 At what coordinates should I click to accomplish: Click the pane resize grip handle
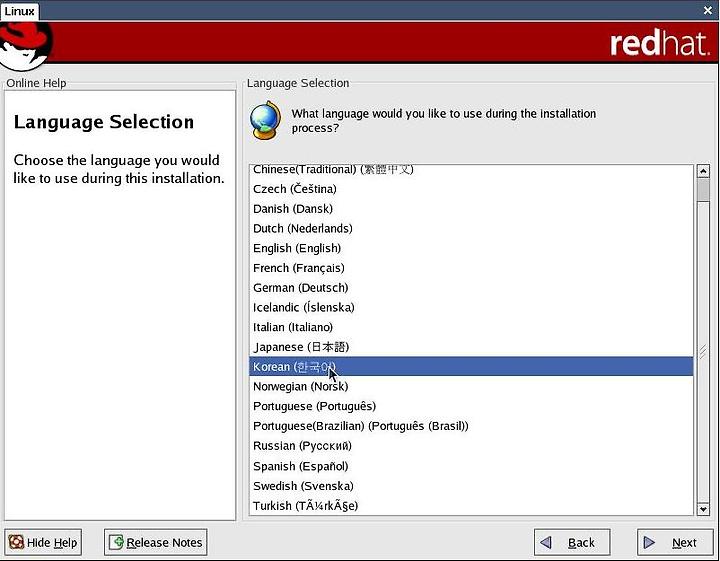point(703,352)
